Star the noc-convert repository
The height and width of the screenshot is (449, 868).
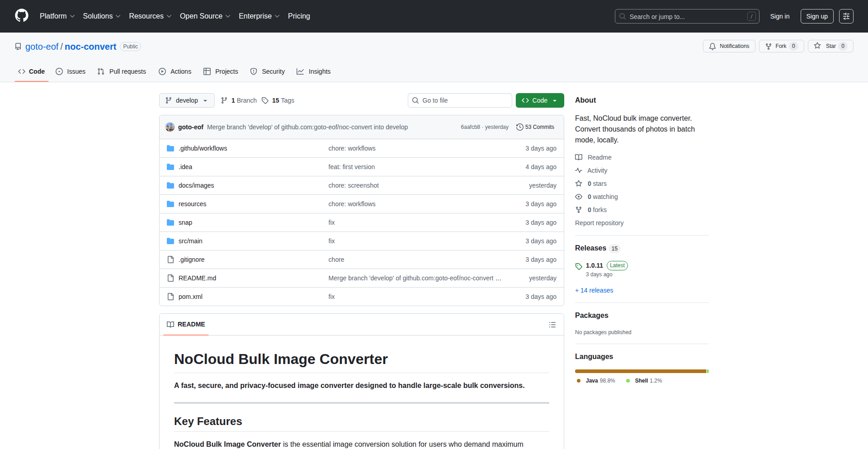pyautogui.click(x=830, y=46)
